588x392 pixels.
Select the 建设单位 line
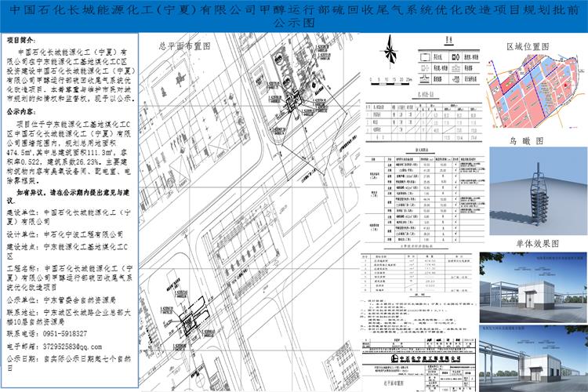68,217
